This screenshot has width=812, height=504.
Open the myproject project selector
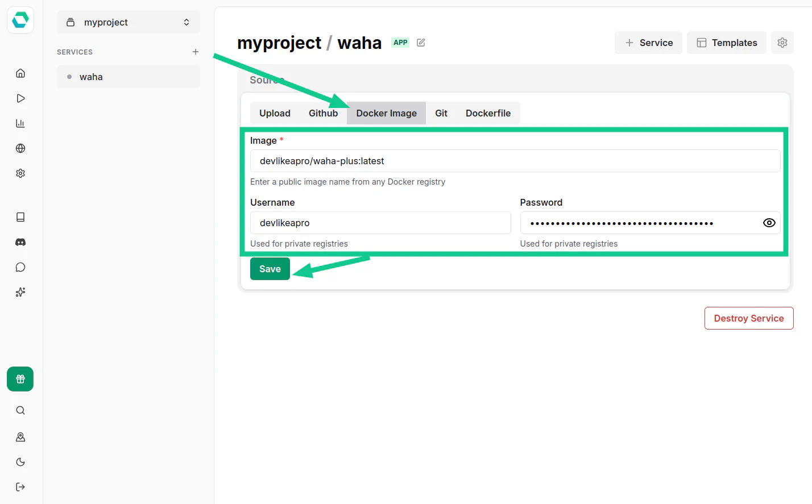[x=128, y=22]
